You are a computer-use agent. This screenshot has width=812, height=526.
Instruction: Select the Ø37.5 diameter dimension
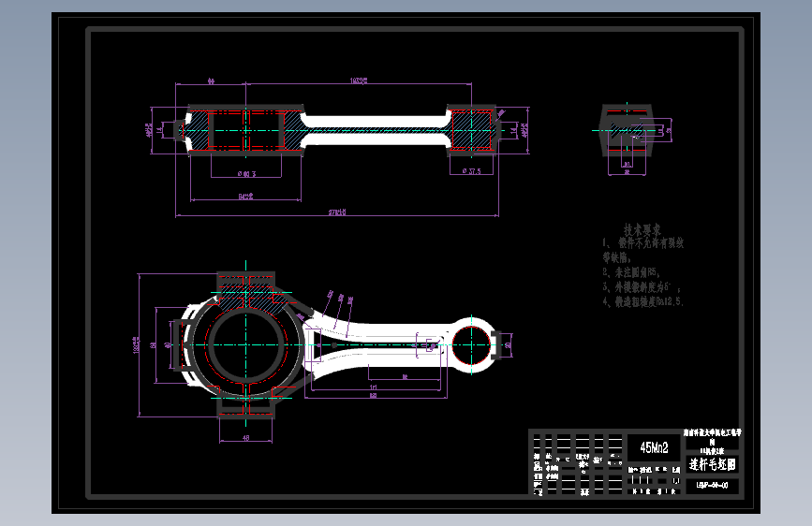[472, 171]
